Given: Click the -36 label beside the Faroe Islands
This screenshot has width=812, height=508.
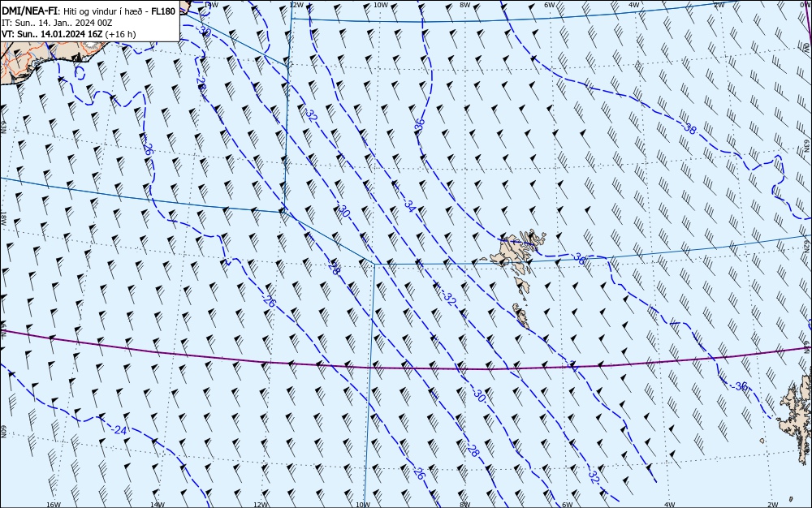Looking at the screenshot, I should (577, 258).
